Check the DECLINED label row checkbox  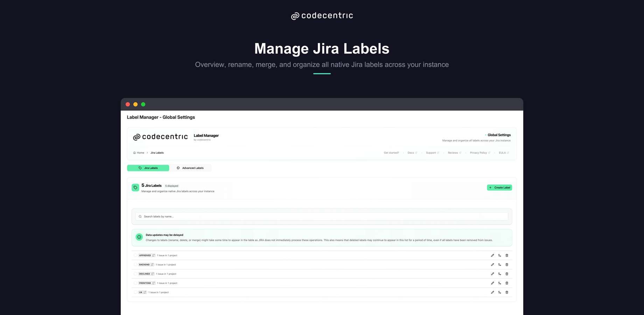(135, 274)
